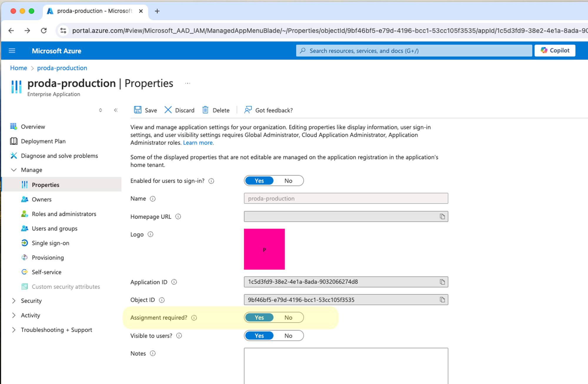Copy the Application ID value
The width and height of the screenshot is (588, 384).
442,282
